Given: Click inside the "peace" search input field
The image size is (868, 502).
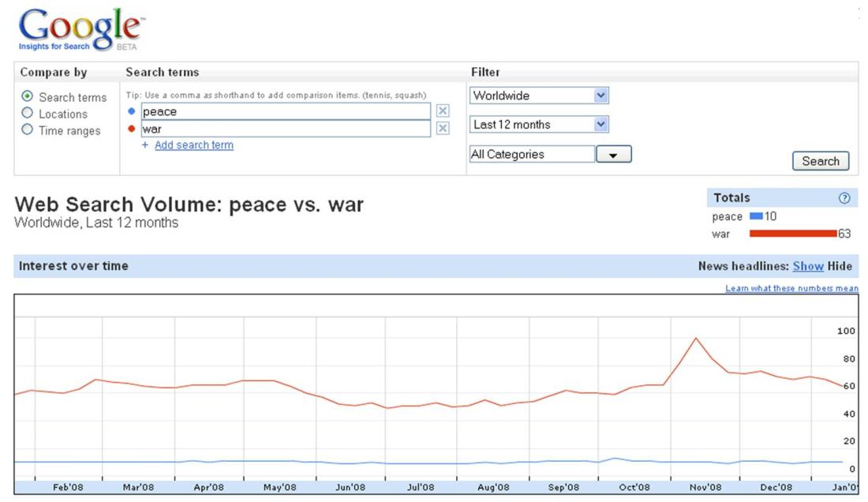Looking at the screenshot, I should 284,111.
